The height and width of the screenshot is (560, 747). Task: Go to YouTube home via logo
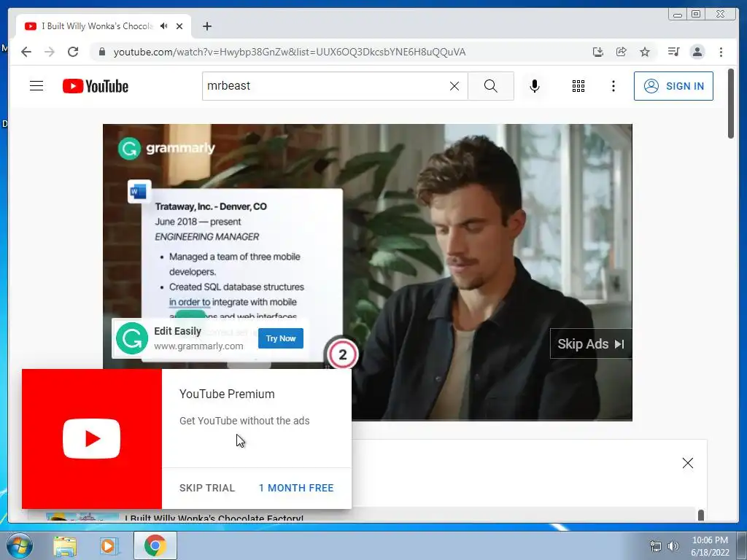pos(96,86)
